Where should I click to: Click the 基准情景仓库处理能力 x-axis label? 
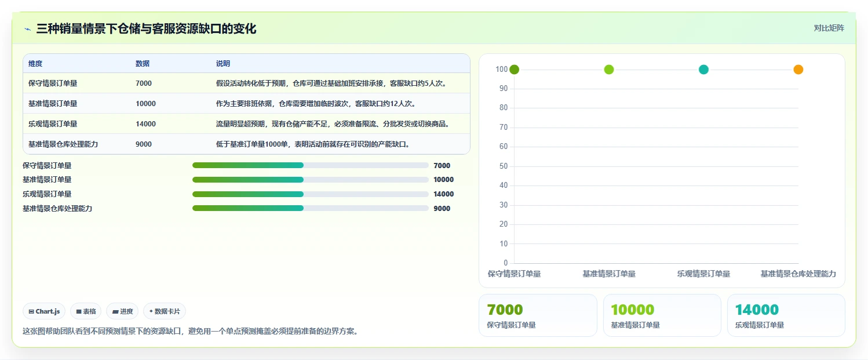point(798,274)
